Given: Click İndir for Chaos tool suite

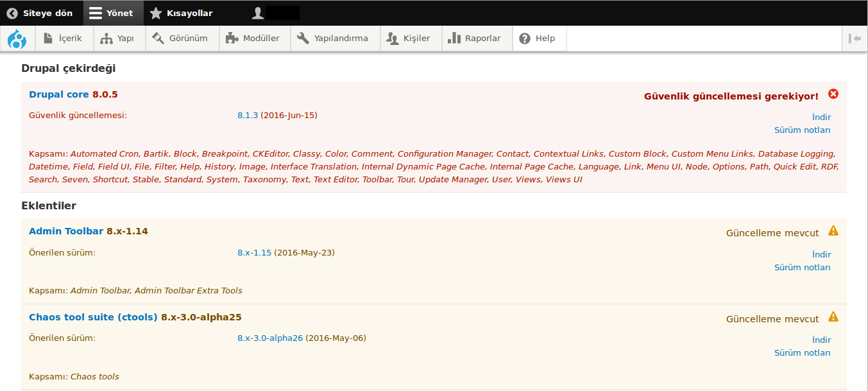Looking at the screenshot, I should coord(821,340).
